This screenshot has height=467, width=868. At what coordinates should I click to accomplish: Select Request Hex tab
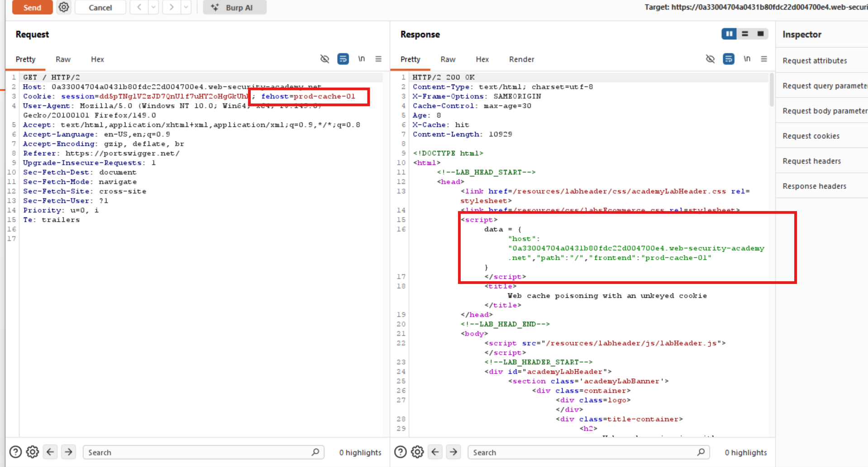(97, 59)
